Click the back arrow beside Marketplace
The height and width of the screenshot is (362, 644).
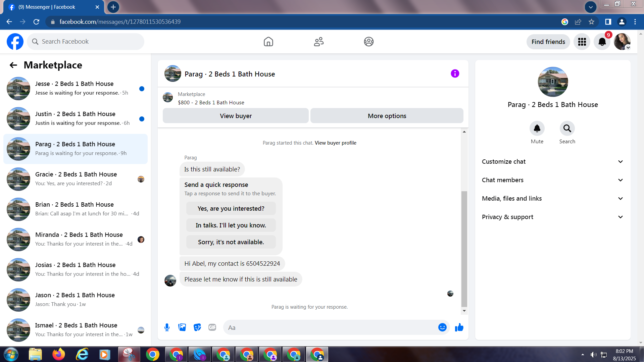(x=13, y=65)
